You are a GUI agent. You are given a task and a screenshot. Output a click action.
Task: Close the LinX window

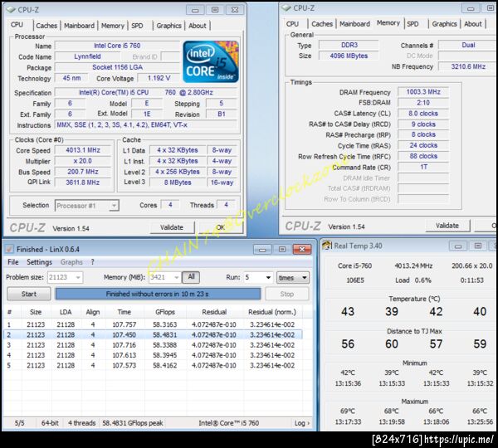click(x=302, y=250)
